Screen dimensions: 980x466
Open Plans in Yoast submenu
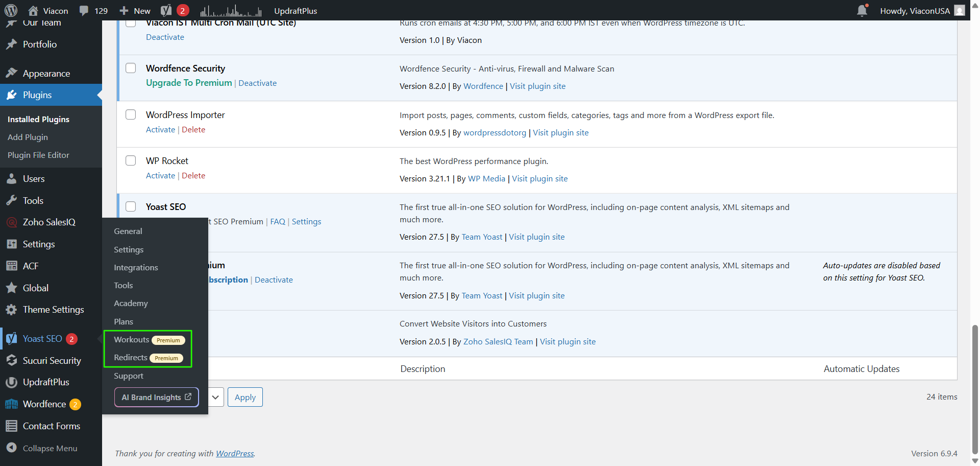point(124,321)
